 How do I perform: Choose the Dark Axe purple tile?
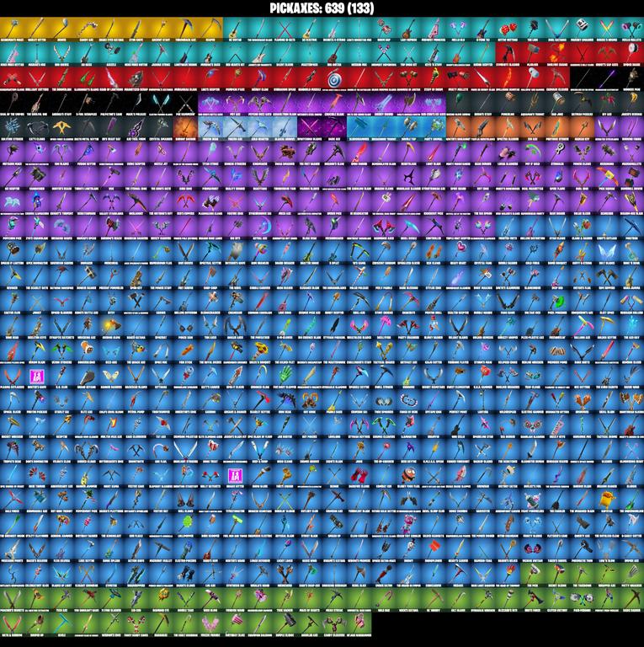[x=334, y=129]
